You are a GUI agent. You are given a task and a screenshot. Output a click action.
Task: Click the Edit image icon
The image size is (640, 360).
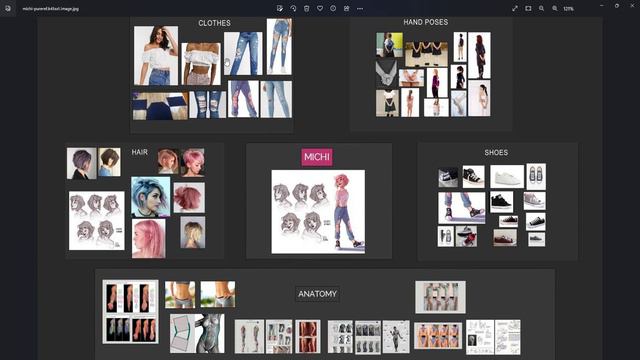[280, 8]
